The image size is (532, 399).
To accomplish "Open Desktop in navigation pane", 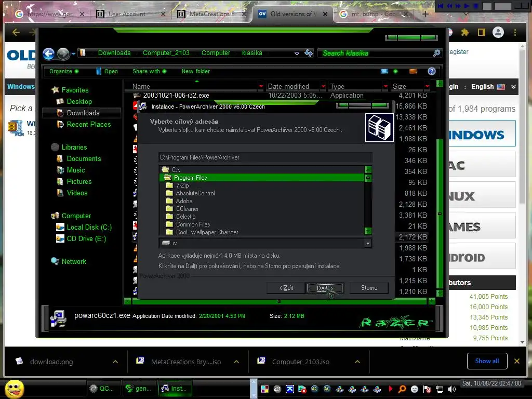I will point(79,101).
